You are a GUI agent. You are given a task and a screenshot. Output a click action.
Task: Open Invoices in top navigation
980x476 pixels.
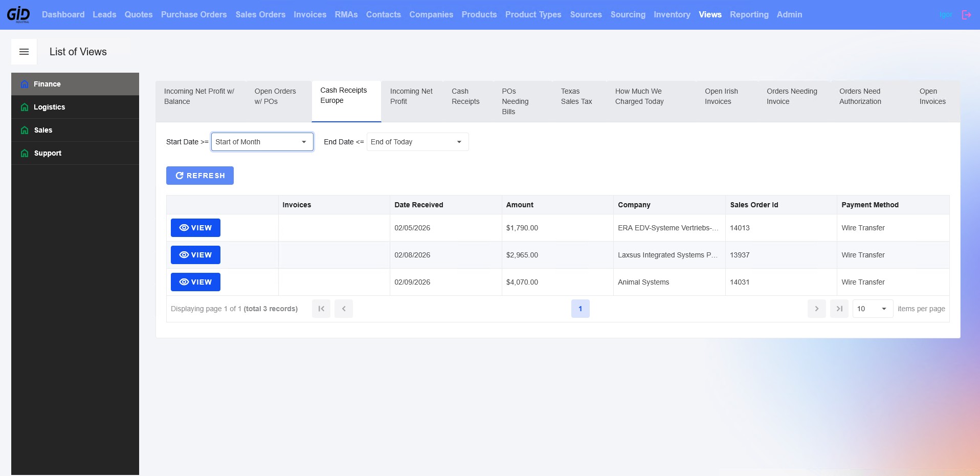coord(310,15)
